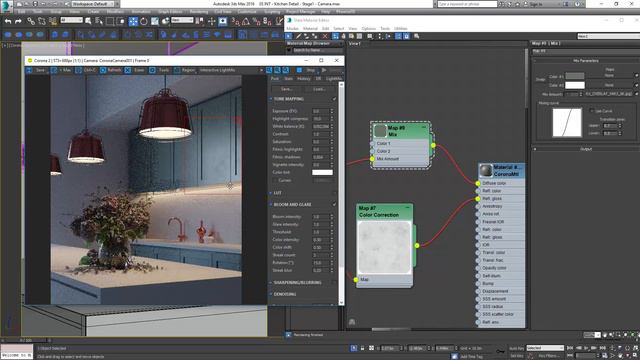Activate the Select and Rotate tool
640x360 pixels.
[x=144, y=21]
